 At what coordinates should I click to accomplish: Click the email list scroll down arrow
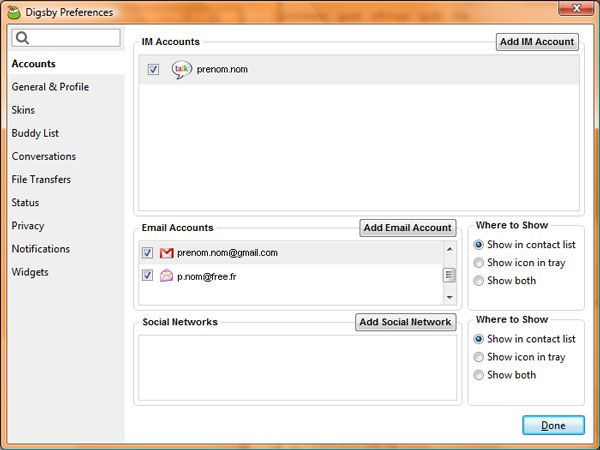[450, 297]
